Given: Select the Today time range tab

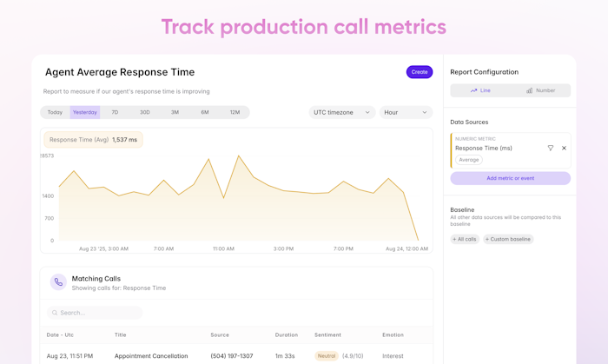Looking at the screenshot, I should click(55, 112).
